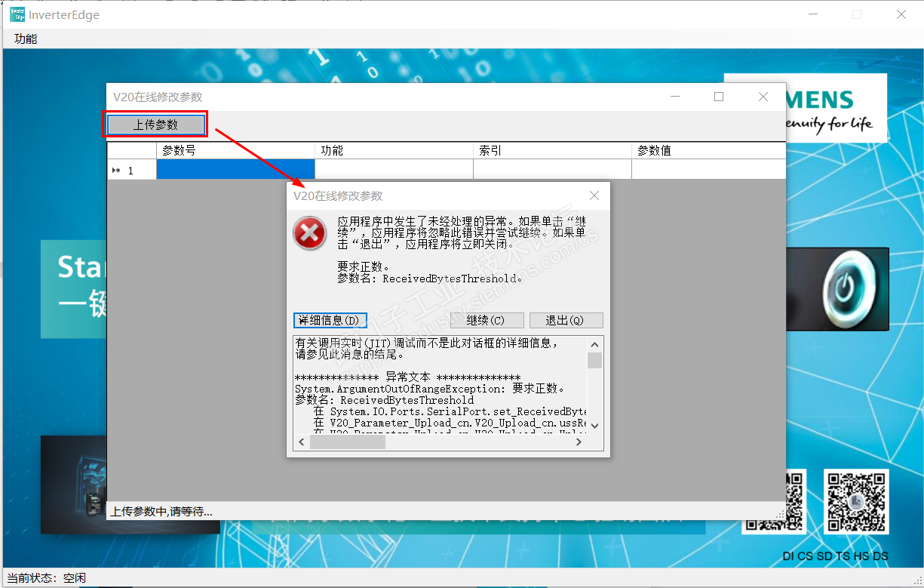Click the horizontal scrollbar thumb in details box

(347, 442)
